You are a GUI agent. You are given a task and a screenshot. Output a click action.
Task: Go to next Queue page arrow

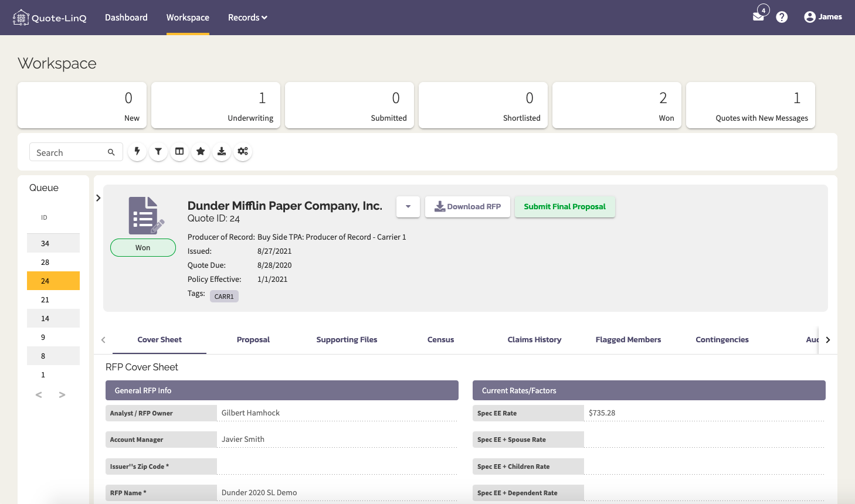(62, 395)
